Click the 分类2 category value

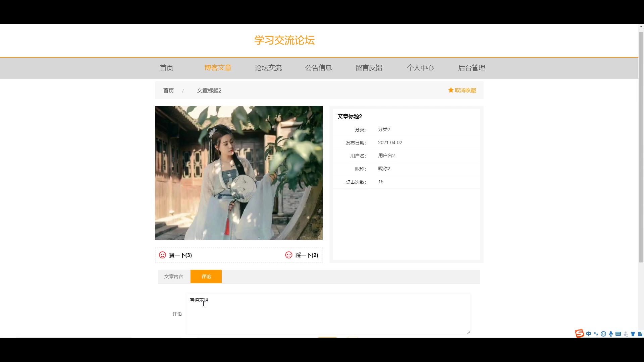point(384,129)
